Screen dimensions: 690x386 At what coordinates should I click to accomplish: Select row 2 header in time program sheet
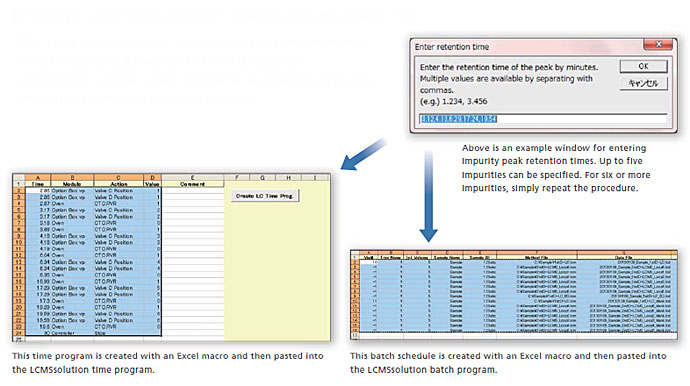point(19,191)
